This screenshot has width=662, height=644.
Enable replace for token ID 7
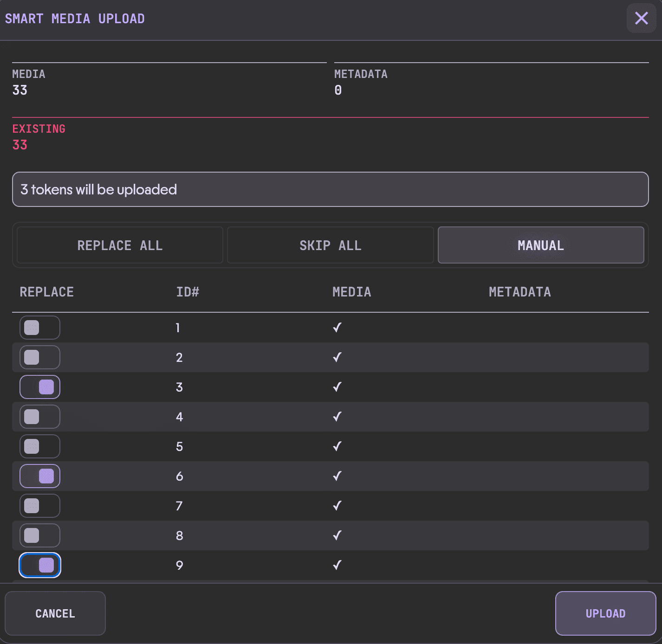pyautogui.click(x=40, y=506)
